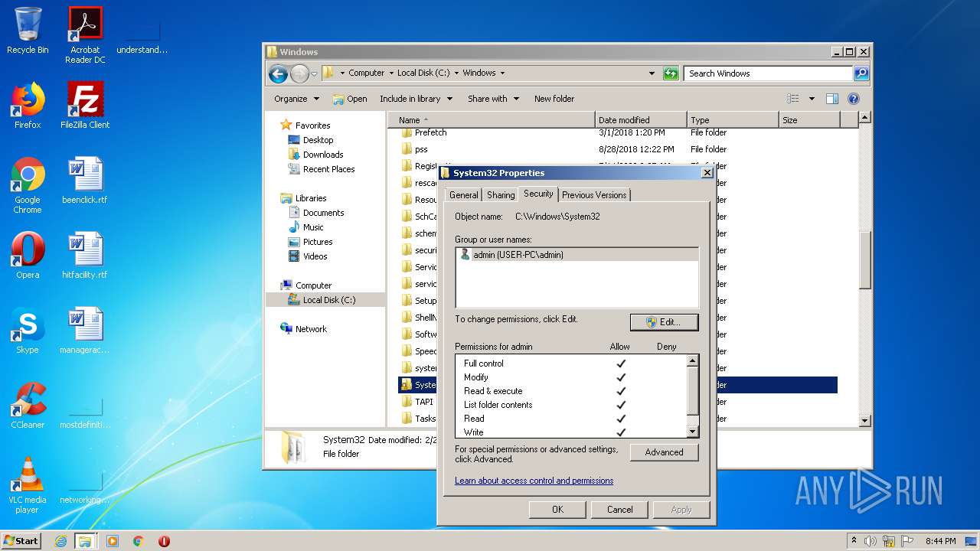
Task: Open Explorer help question mark icon
Action: (x=854, y=99)
